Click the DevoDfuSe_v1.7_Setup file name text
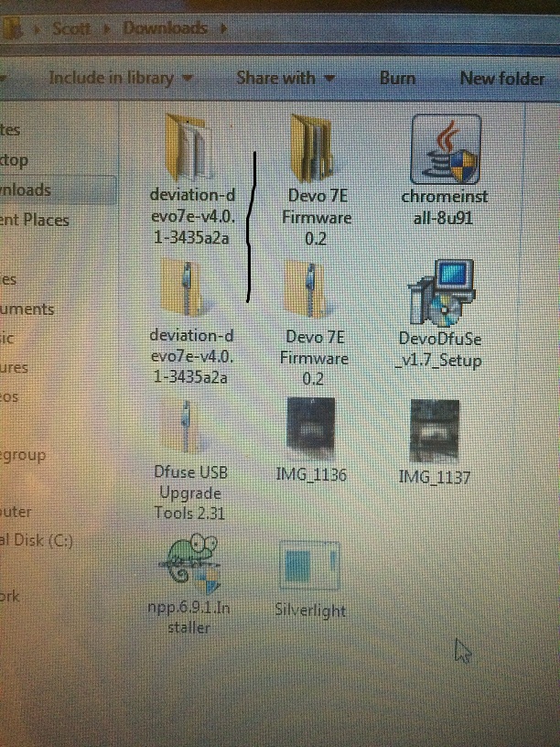560x747 pixels. coord(439,350)
